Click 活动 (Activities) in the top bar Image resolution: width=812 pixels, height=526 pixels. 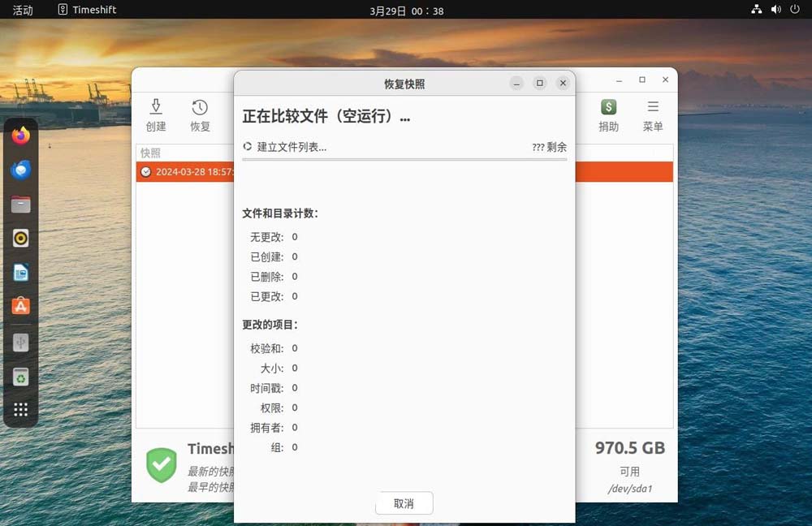point(23,10)
